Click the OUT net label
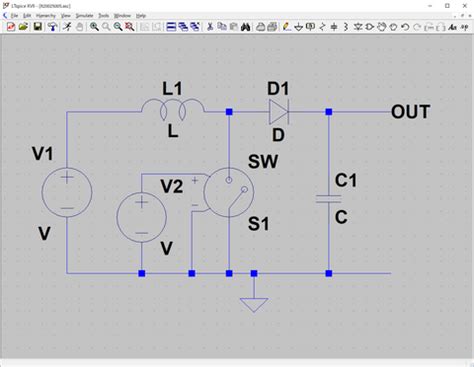 point(410,112)
